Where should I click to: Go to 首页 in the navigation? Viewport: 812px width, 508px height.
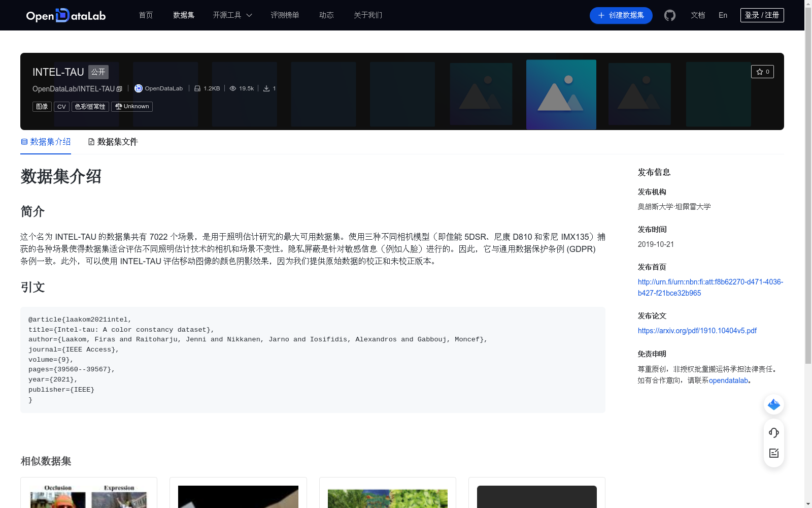click(x=146, y=15)
